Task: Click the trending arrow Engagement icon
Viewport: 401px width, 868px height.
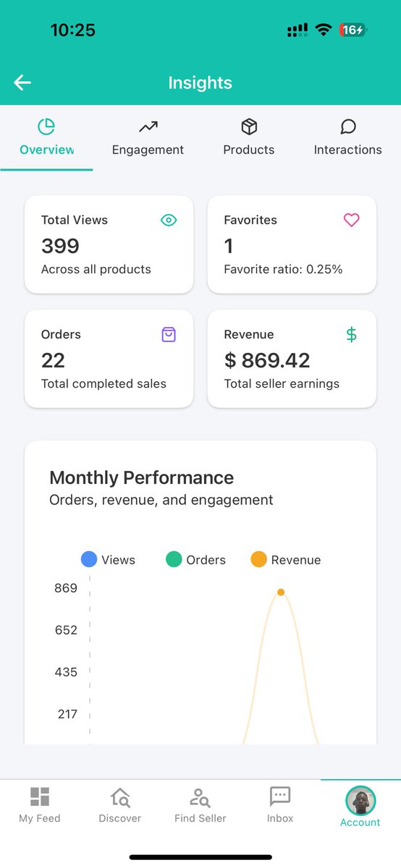Action: pyautogui.click(x=148, y=127)
